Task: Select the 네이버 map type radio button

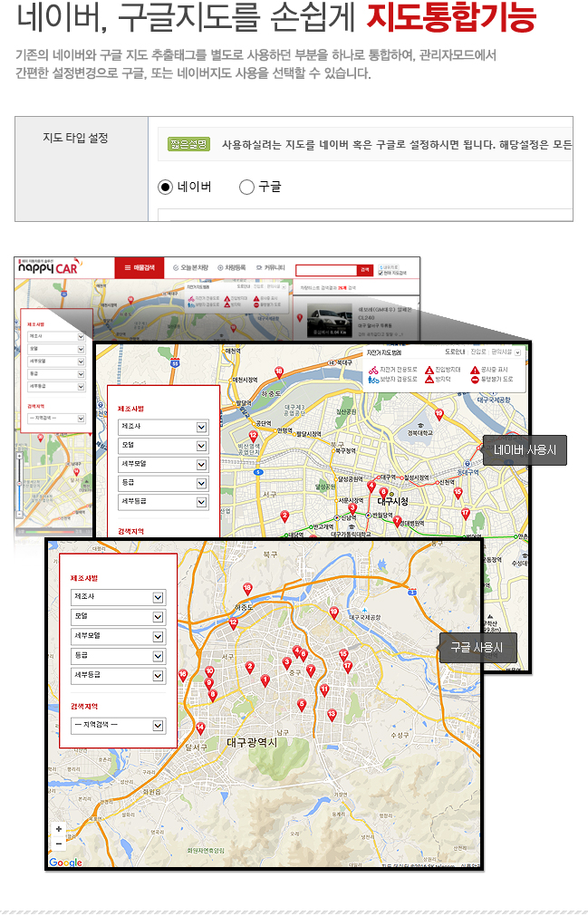Action: click(x=166, y=187)
